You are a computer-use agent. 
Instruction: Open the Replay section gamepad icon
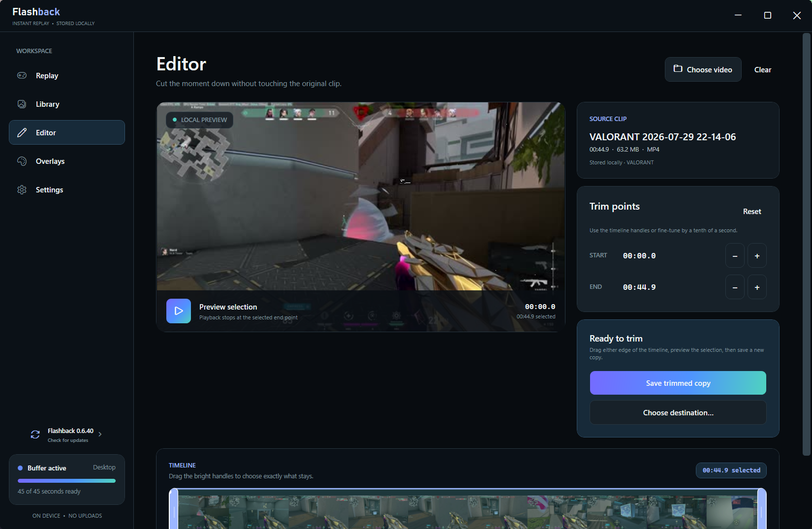(22, 75)
